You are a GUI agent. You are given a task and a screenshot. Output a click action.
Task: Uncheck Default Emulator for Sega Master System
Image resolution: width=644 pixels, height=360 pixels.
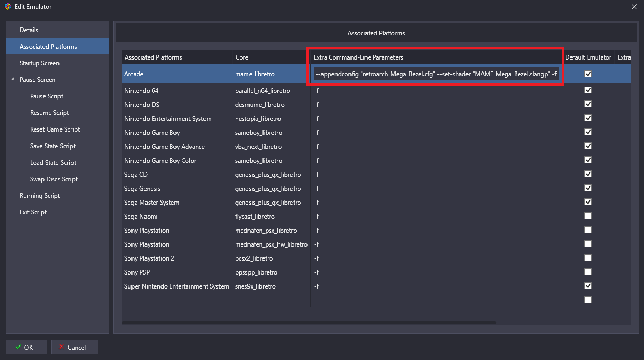[x=588, y=202]
